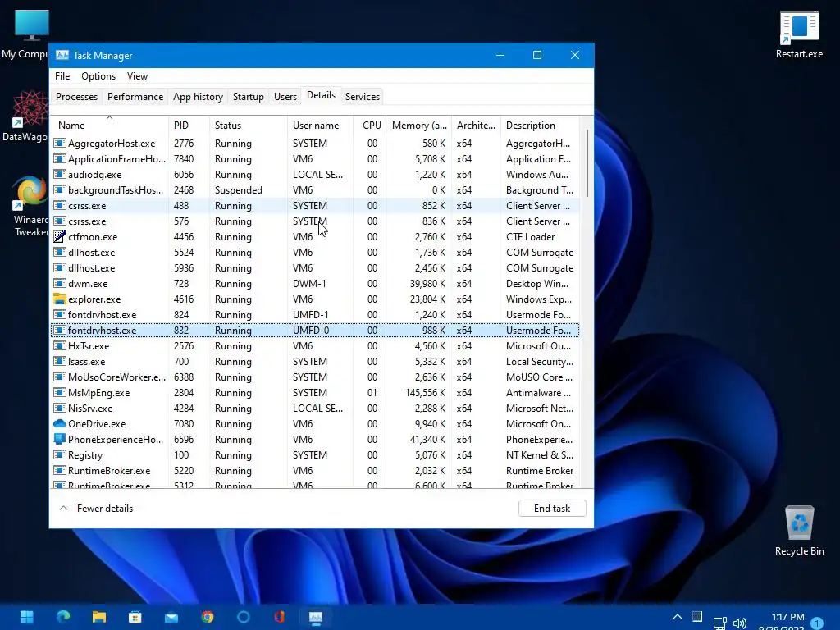Launch Microsoft Edge from the taskbar
This screenshot has height=630, width=840.
click(62, 617)
